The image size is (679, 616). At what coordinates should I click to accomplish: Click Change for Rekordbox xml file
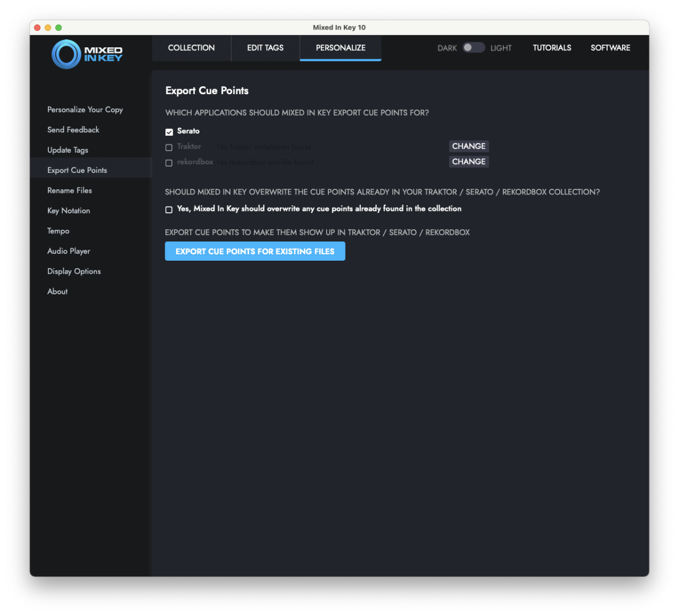click(469, 161)
